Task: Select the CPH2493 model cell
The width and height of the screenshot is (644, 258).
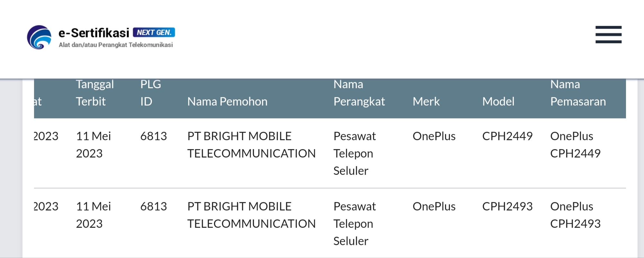Action: (507, 206)
